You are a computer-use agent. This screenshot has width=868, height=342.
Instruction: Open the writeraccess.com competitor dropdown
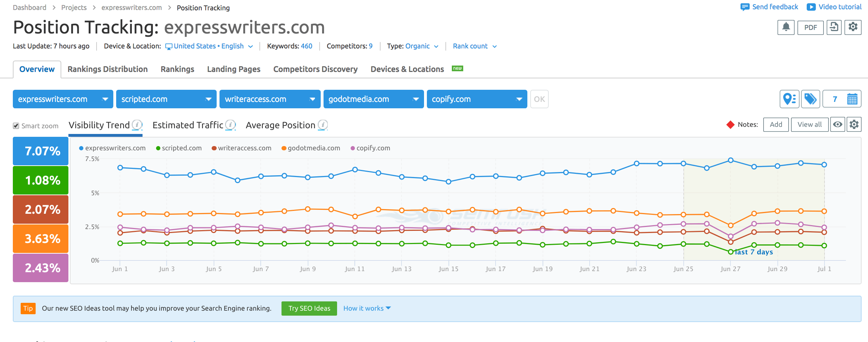click(270, 99)
